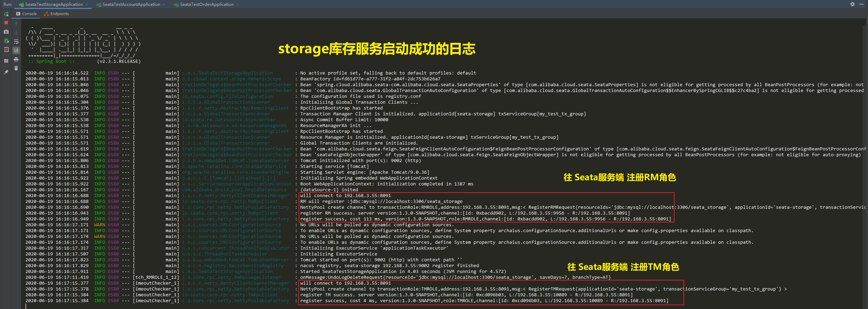Click the 'No active profile set' log message

point(388,73)
